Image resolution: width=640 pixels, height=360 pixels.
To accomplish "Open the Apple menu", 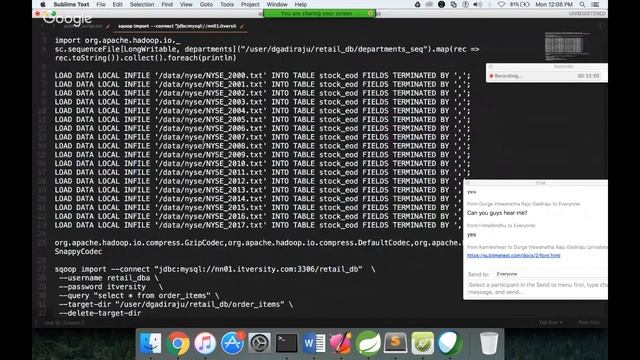I will (x=42, y=4).
